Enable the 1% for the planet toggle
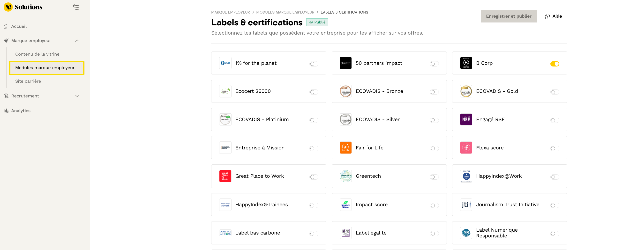The height and width of the screenshot is (250, 644). tap(314, 64)
